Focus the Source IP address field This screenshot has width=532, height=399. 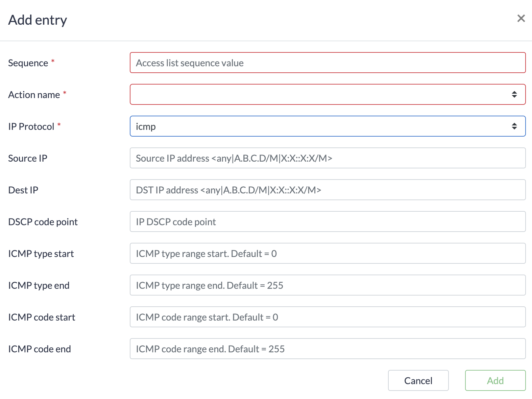327,158
